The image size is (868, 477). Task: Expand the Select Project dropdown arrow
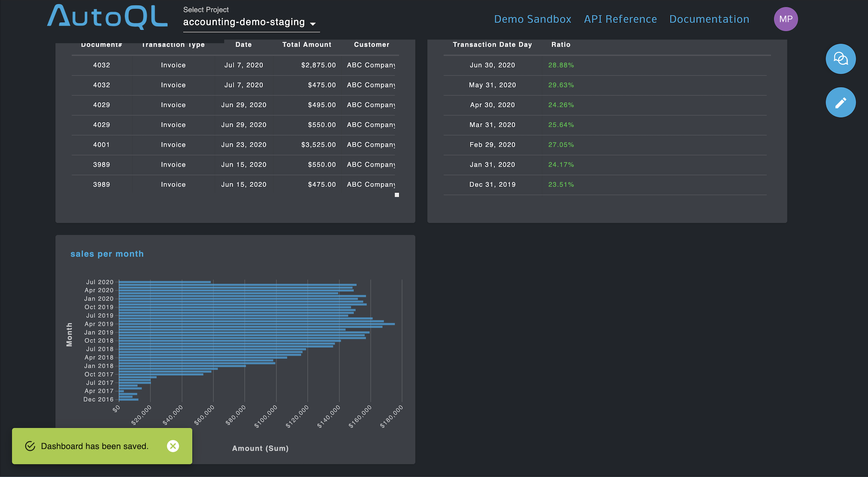click(313, 24)
